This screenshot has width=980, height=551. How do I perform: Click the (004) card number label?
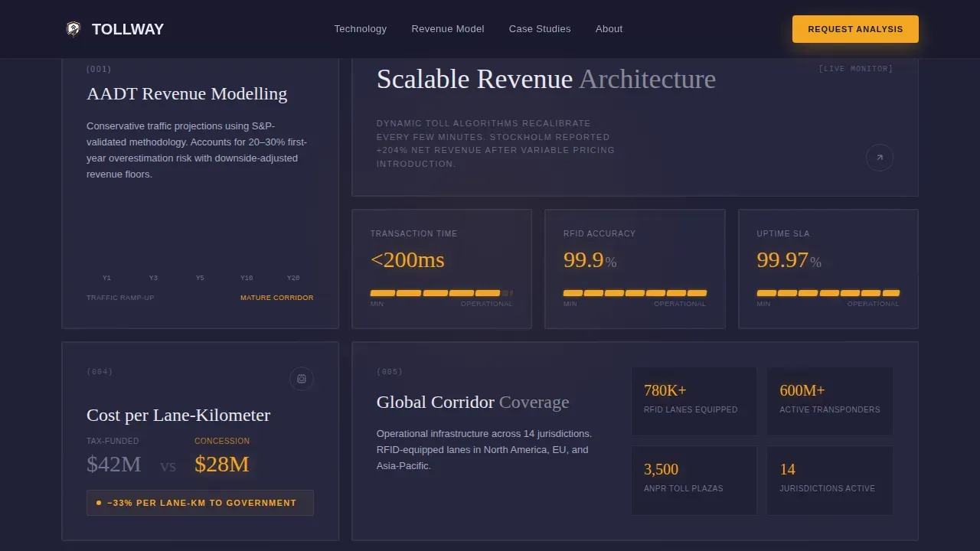click(100, 372)
